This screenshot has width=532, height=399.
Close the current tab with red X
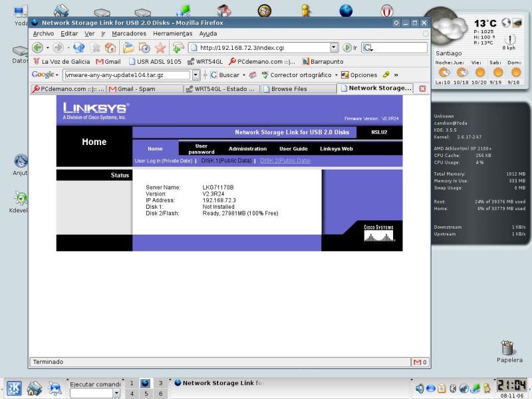[x=422, y=88]
